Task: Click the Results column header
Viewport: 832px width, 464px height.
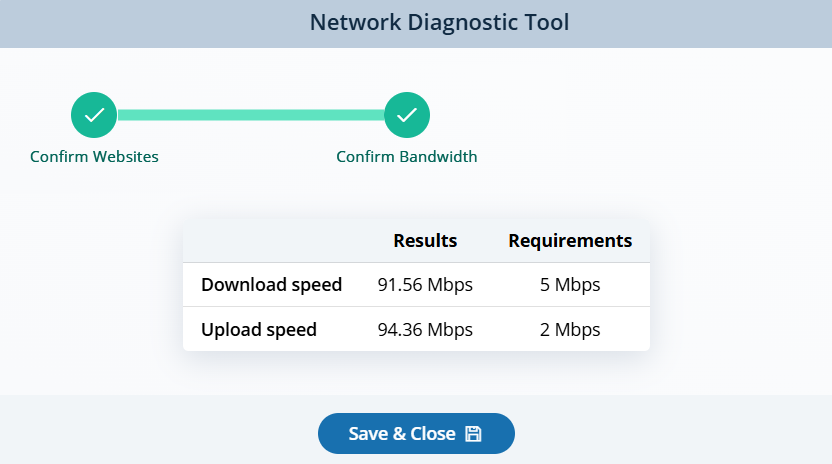Action: point(425,241)
